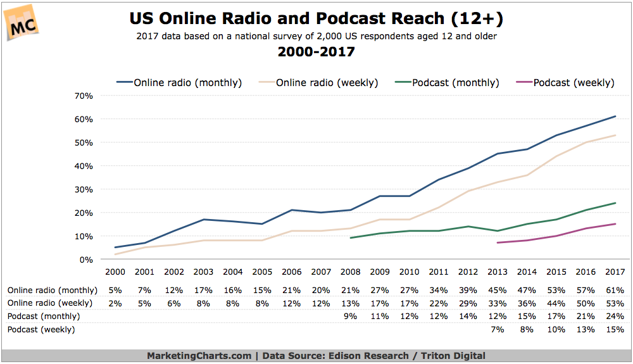
Task: Select the Podcast (weekly) legend item
Action: tap(565, 83)
